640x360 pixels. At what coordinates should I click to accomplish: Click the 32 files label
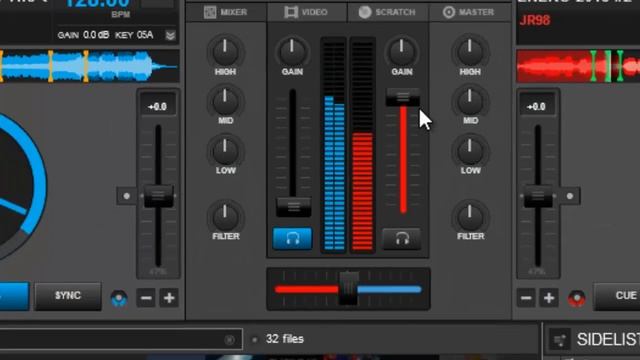285,339
